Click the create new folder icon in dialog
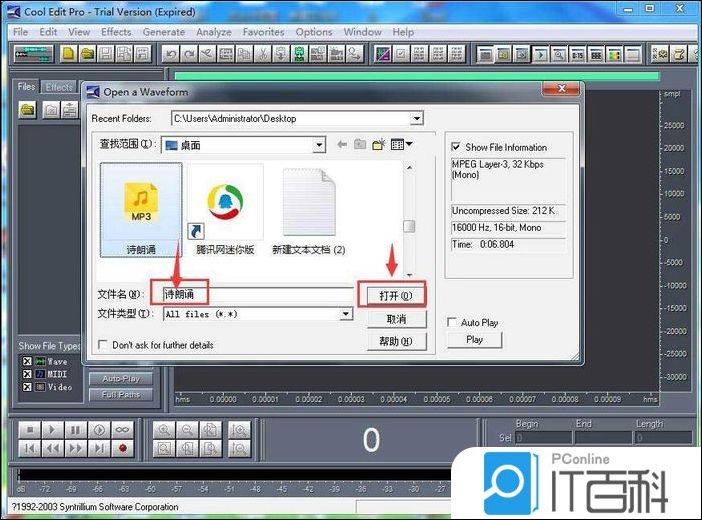The width and height of the screenshot is (702, 520). [x=379, y=145]
